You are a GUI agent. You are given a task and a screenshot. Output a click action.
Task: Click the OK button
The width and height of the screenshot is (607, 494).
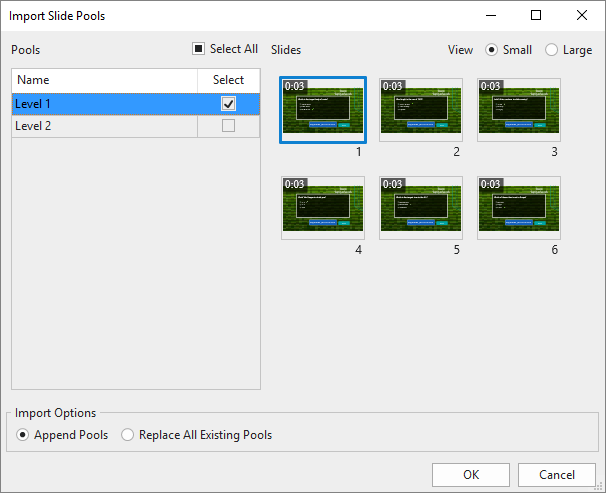pos(471,475)
